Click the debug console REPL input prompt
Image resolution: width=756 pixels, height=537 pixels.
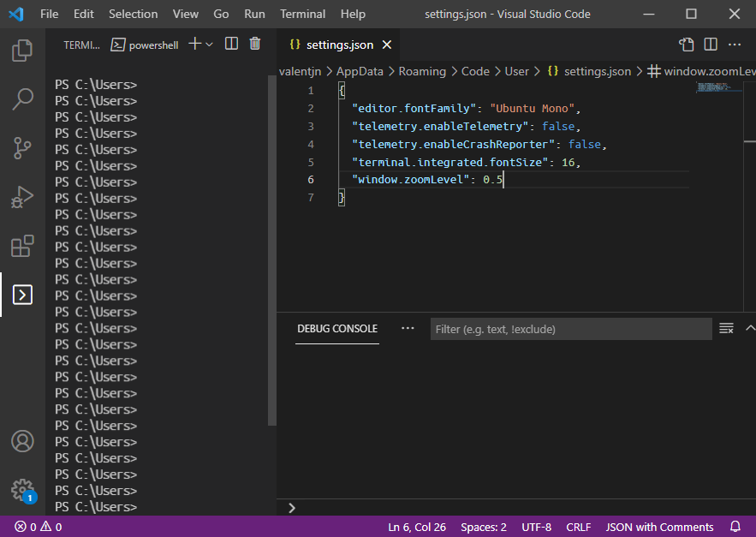[x=516, y=508]
